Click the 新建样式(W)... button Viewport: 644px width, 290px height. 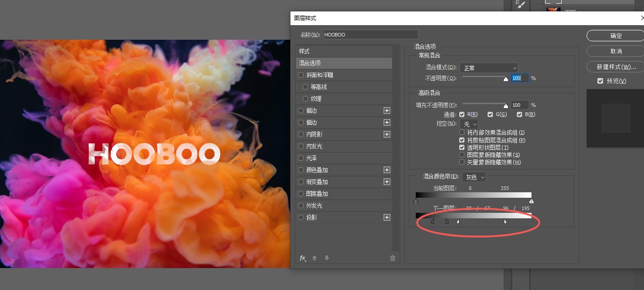[x=616, y=67]
